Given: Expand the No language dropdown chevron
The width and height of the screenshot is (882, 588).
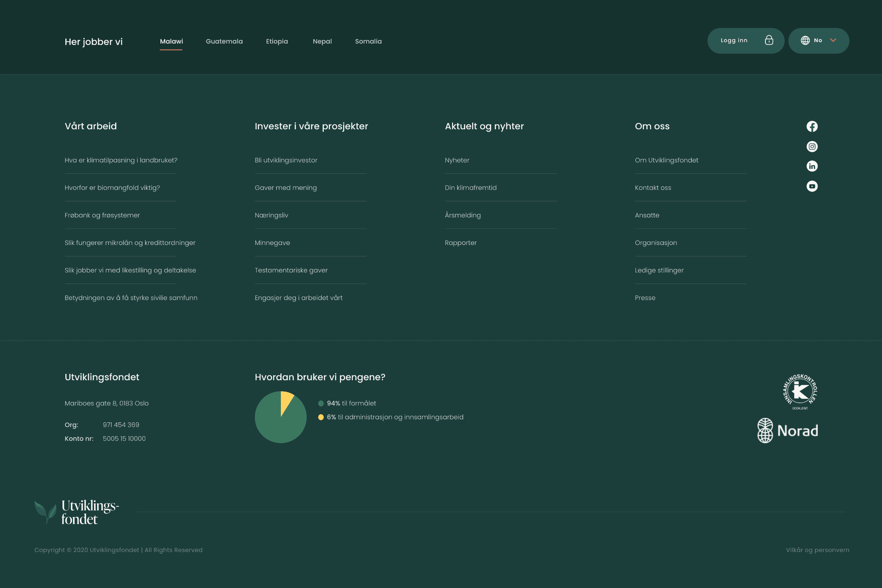Looking at the screenshot, I should pyautogui.click(x=833, y=40).
